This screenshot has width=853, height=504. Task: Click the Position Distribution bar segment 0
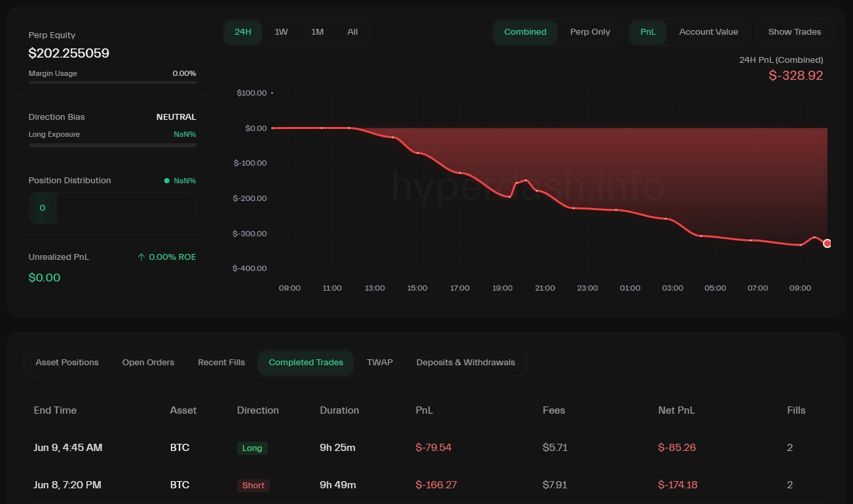[x=43, y=208]
